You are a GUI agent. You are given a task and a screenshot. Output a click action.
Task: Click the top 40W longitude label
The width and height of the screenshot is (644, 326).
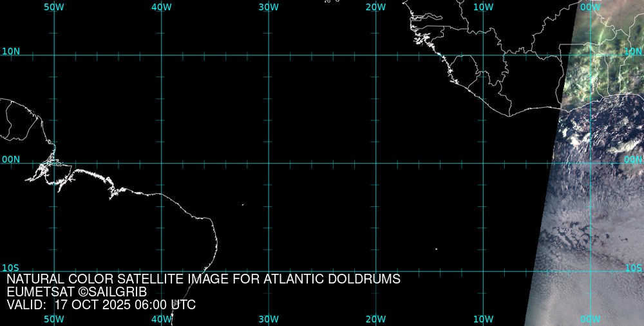pos(161,6)
